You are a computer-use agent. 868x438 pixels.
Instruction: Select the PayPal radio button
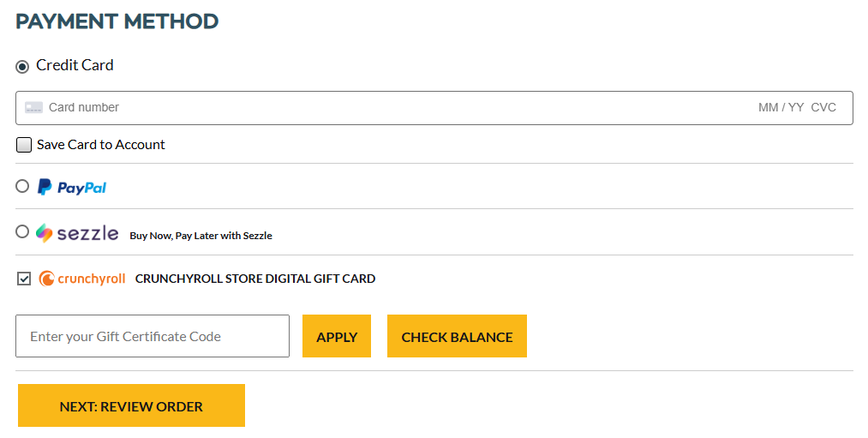coord(22,186)
